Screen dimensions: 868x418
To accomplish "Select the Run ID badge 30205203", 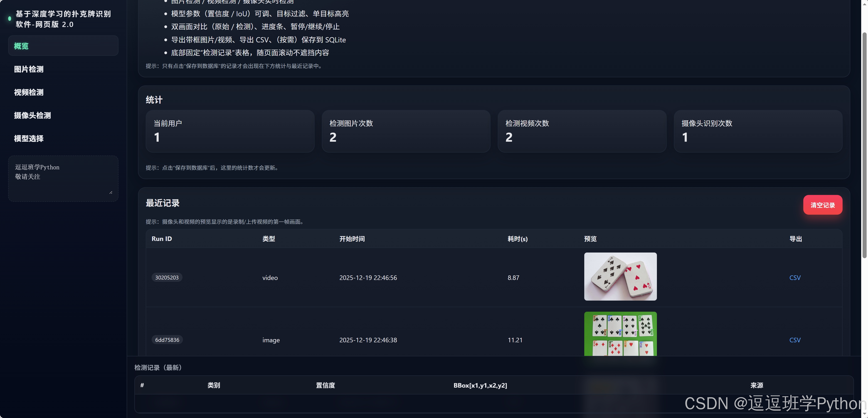I will click(x=167, y=277).
